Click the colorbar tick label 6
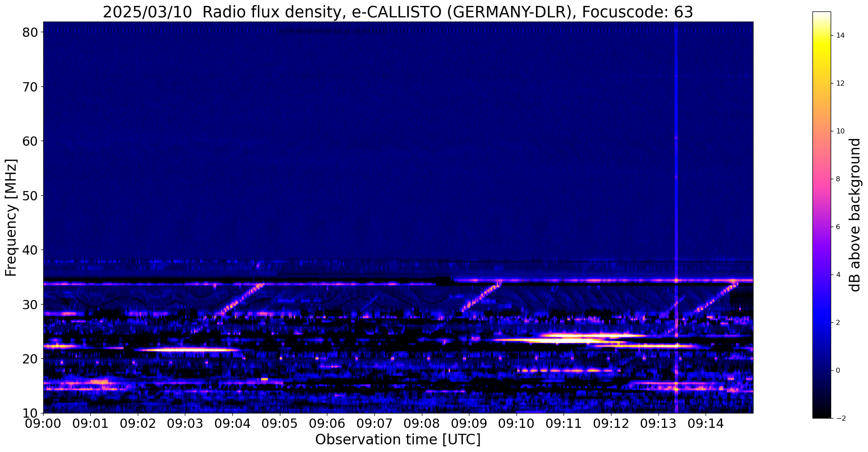 (x=838, y=227)
